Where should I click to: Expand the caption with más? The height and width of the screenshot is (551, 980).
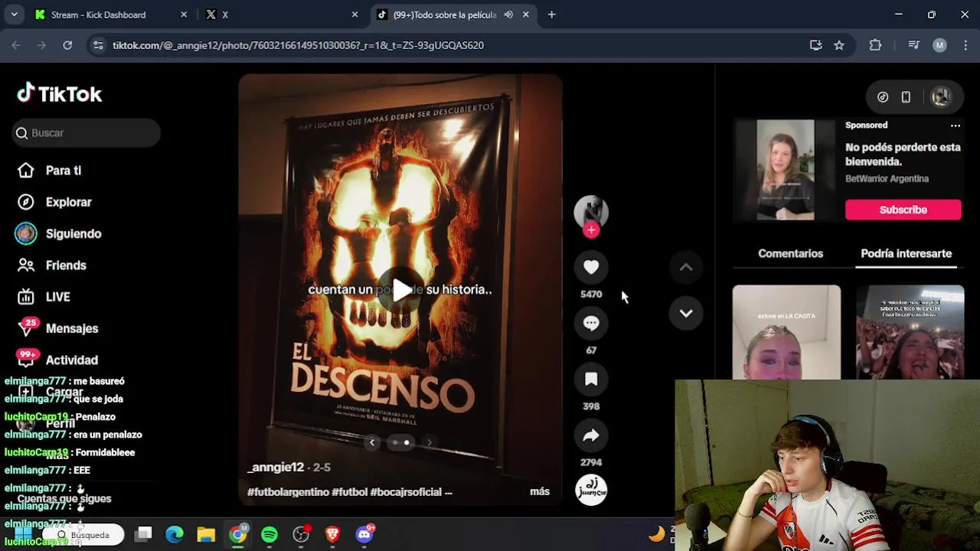click(540, 491)
